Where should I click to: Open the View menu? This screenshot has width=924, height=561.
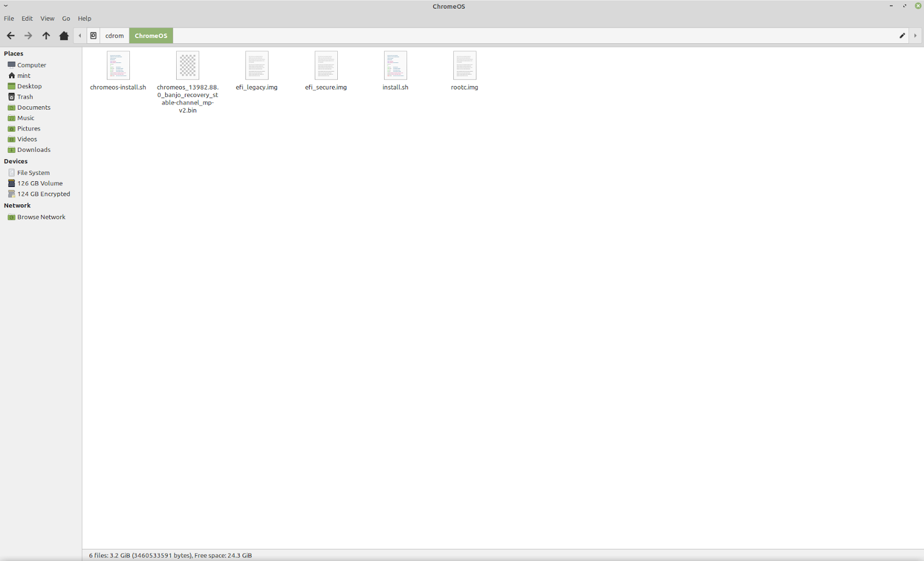point(47,18)
